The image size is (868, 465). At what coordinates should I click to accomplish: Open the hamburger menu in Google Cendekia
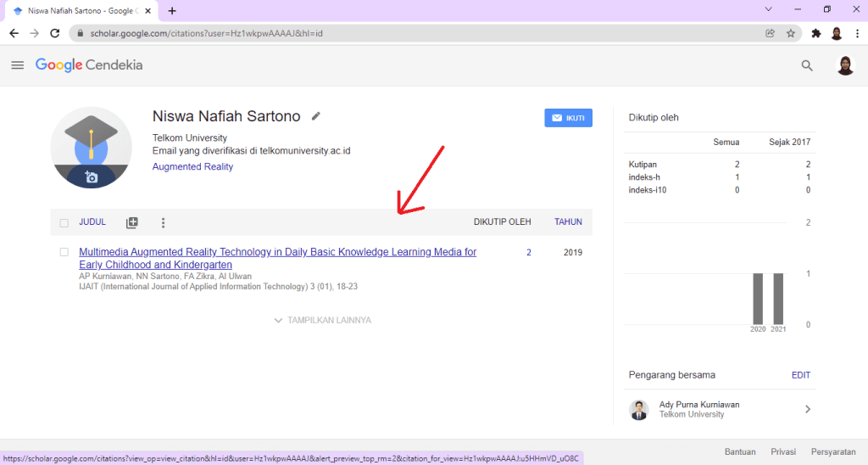(17, 65)
